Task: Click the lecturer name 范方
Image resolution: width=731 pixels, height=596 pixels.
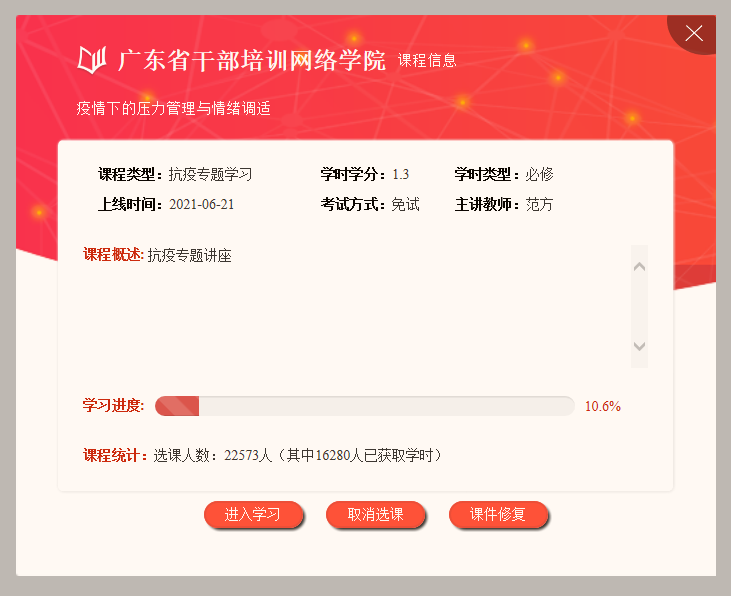Action: click(539, 204)
